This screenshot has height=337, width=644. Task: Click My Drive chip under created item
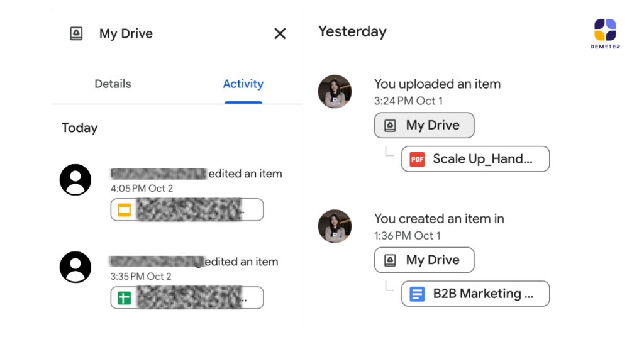(424, 260)
